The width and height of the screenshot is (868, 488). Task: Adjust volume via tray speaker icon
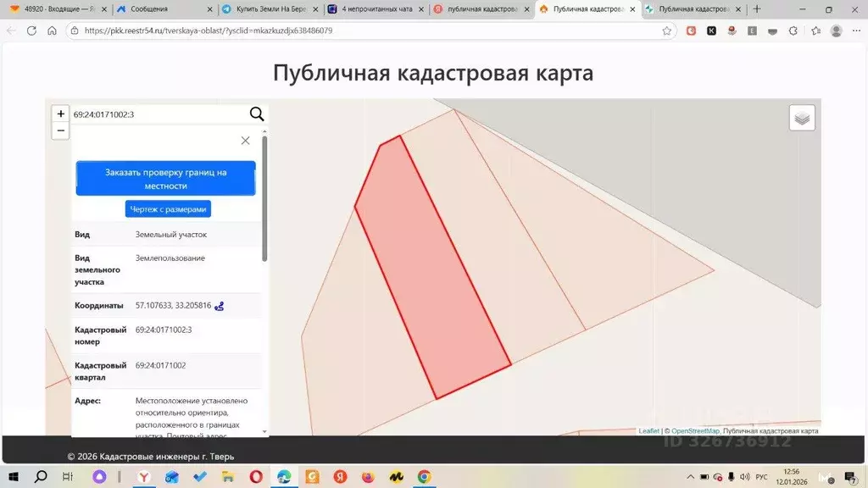(x=744, y=477)
